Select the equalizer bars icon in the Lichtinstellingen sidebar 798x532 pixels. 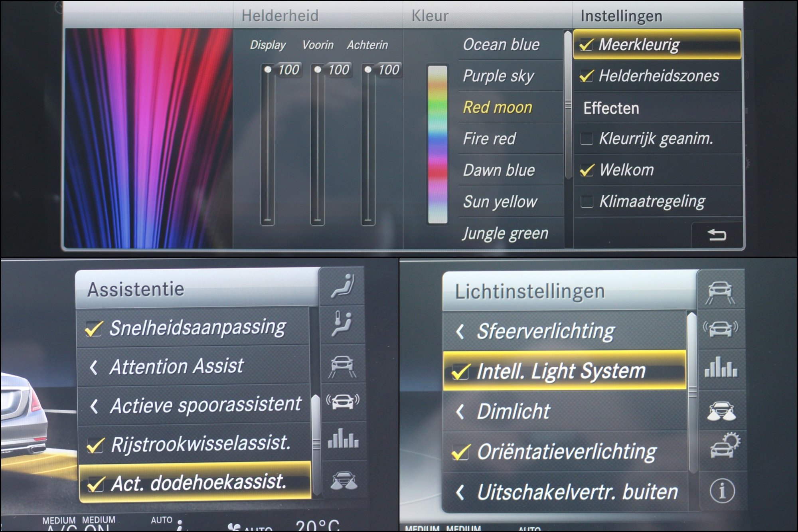pos(721,367)
